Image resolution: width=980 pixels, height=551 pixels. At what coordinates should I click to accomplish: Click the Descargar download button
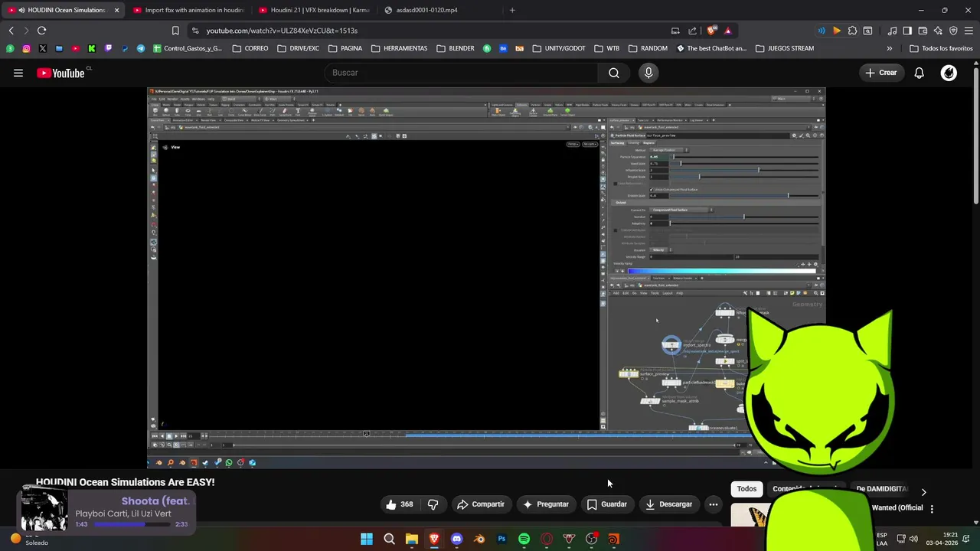point(668,504)
